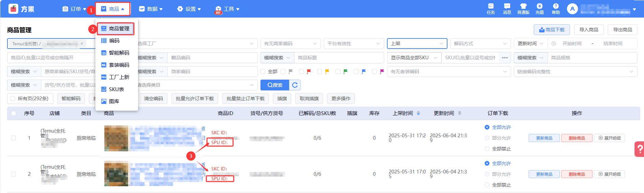The image size is (644, 193).
Task: Click the 商品标题 input field
Action: point(339,58)
